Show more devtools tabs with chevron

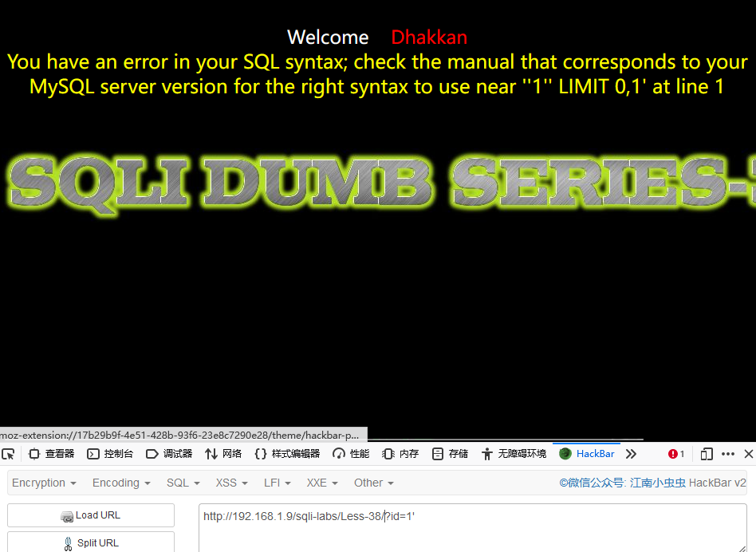pyautogui.click(x=631, y=454)
